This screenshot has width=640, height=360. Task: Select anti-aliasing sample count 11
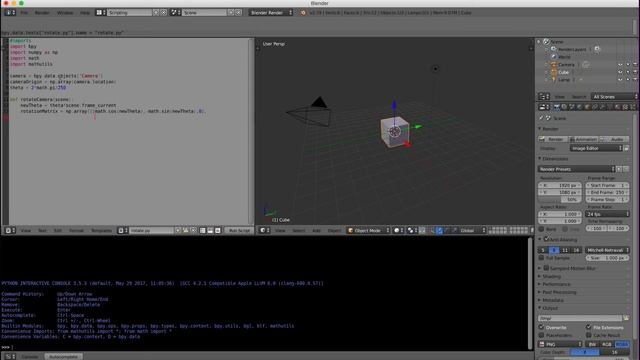[565, 250]
